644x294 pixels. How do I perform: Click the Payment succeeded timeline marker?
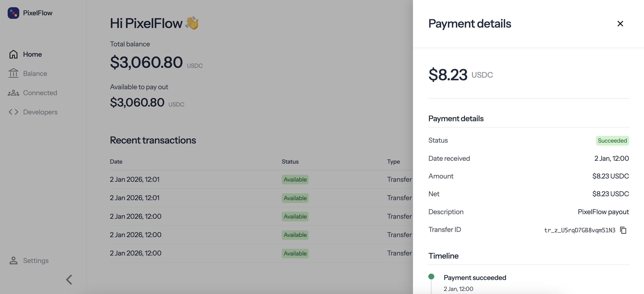[x=431, y=276]
